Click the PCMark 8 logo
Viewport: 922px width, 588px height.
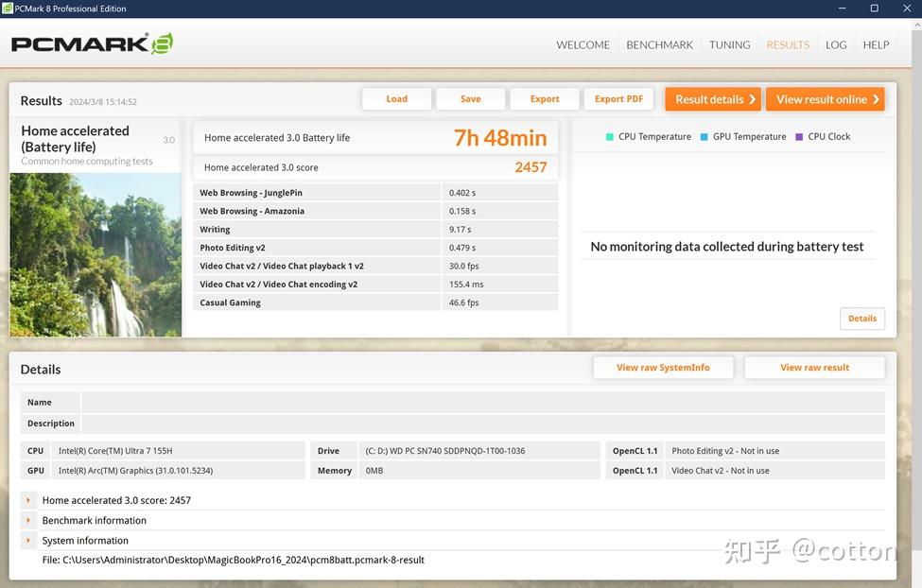[x=92, y=44]
